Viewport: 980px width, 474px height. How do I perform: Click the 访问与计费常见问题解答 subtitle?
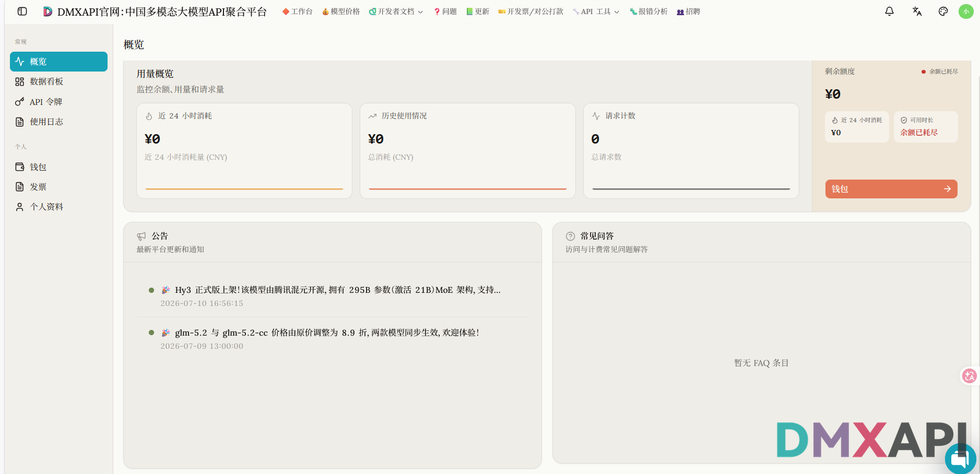coord(607,250)
